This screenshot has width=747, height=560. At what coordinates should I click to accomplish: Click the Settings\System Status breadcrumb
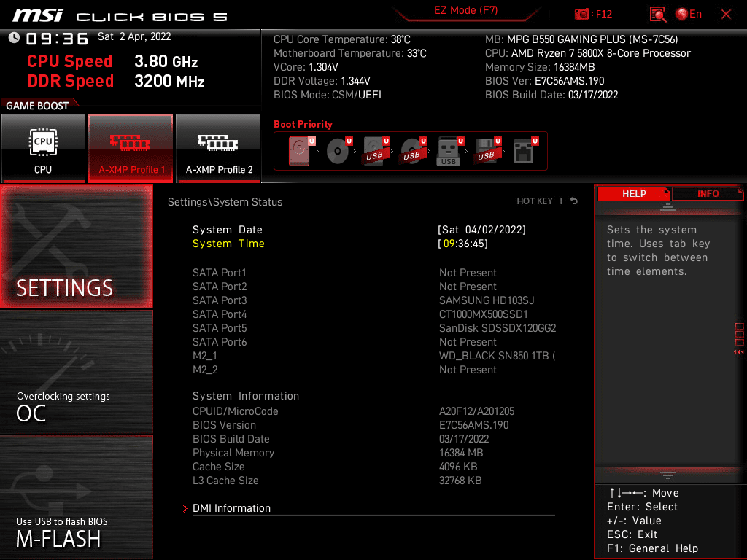pyautogui.click(x=225, y=202)
